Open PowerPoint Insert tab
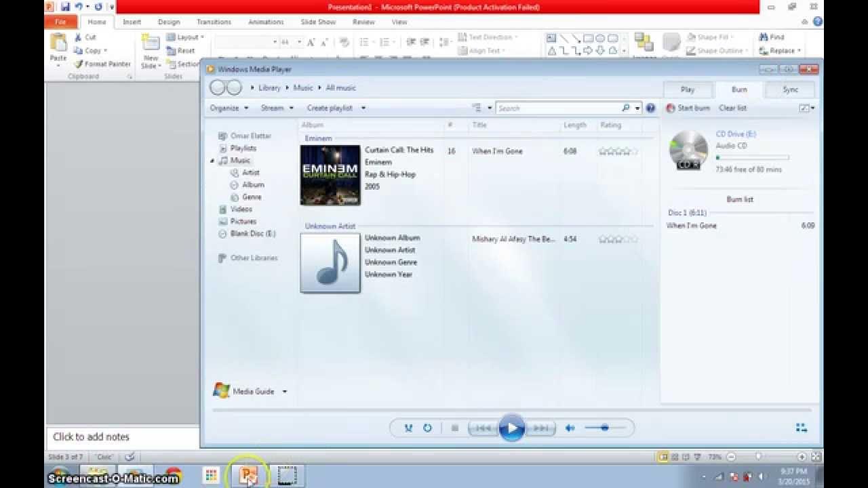868x488 pixels. click(x=132, y=22)
